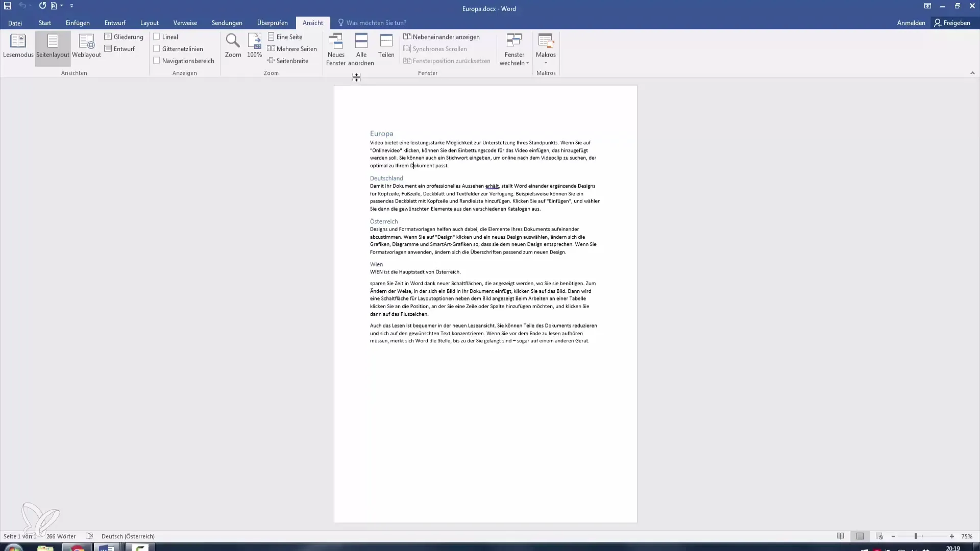Viewport: 980px width, 551px height.
Task: Switch to the Einfügen tab
Action: click(x=78, y=23)
